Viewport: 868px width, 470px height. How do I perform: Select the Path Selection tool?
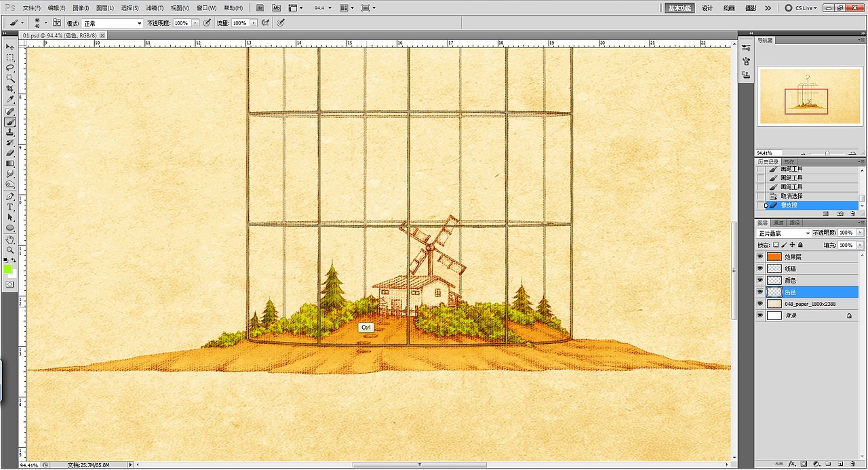pyautogui.click(x=10, y=218)
